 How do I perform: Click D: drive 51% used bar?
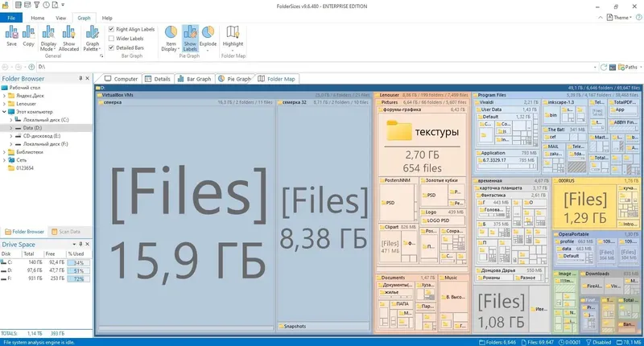click(78, 270)
